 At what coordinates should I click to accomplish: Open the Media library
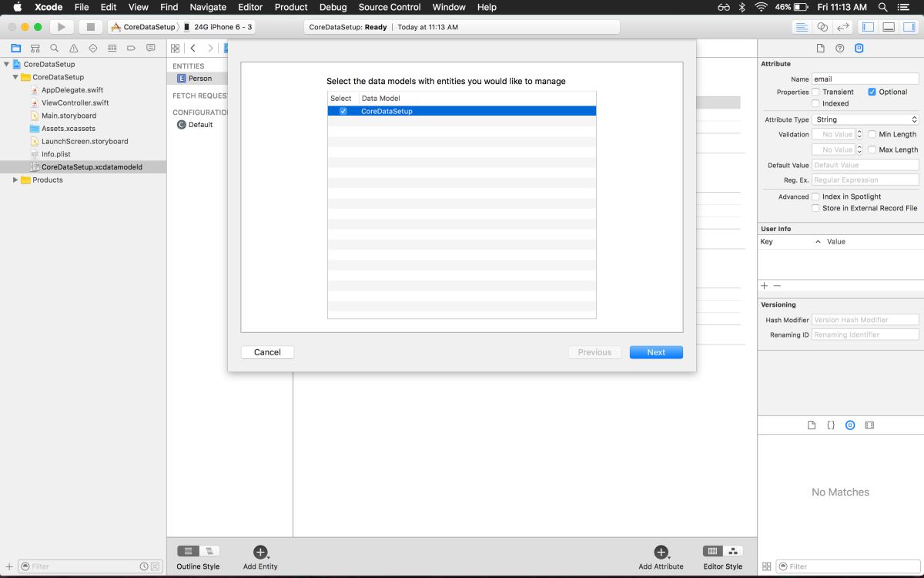point(869,425)
